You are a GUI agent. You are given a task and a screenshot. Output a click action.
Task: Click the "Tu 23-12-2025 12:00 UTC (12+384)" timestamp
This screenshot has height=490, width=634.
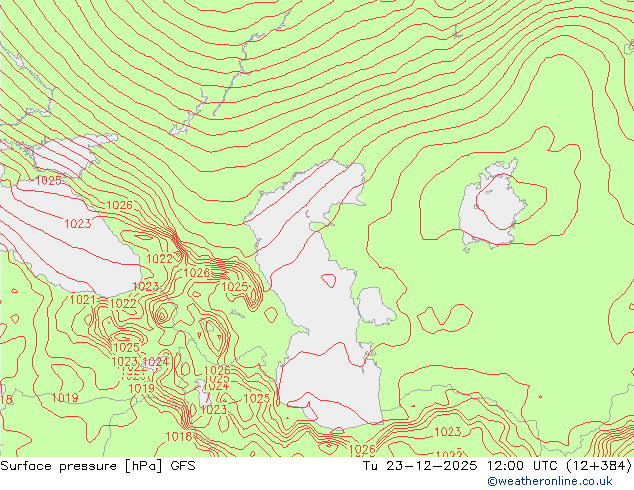(497, 466)
